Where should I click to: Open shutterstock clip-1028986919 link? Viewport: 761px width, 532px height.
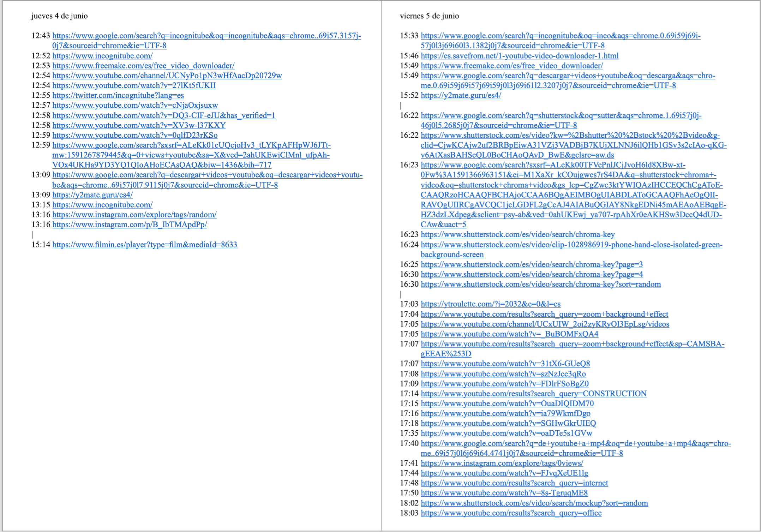coord(571,250)
